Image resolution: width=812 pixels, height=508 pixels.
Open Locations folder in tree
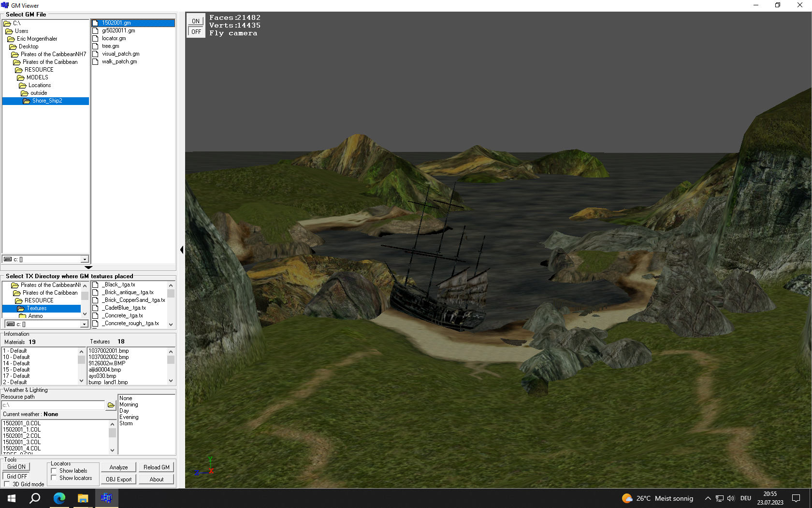(39, 85)
